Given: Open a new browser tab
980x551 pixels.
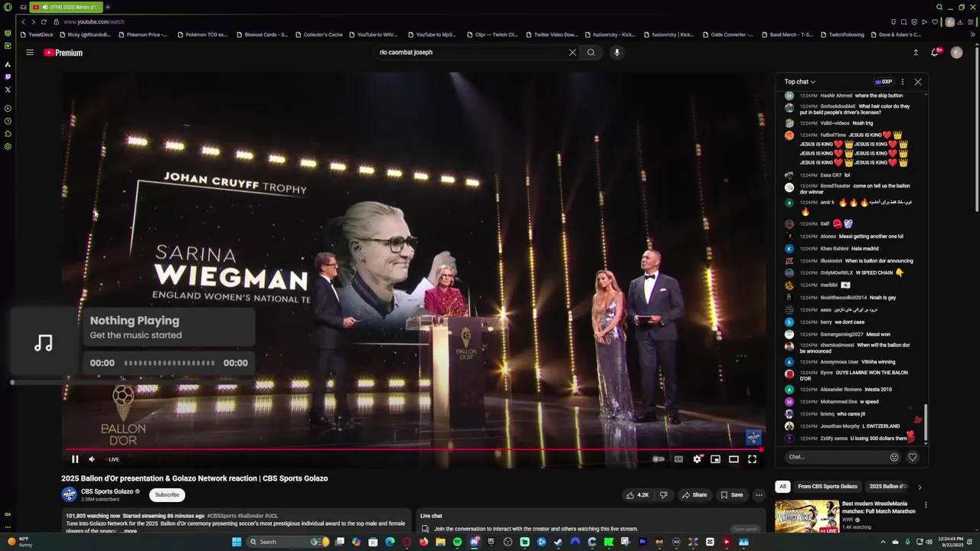Looking at the screenshot, I should tap(107, 7).
